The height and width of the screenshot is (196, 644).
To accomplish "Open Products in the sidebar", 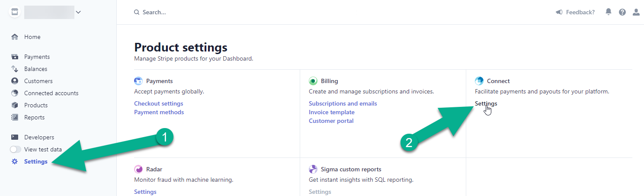I will coord(36,105).
